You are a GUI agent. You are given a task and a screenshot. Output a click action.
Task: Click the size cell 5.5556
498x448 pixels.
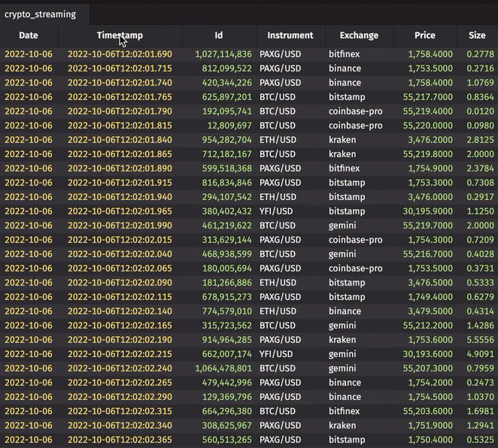480,340
